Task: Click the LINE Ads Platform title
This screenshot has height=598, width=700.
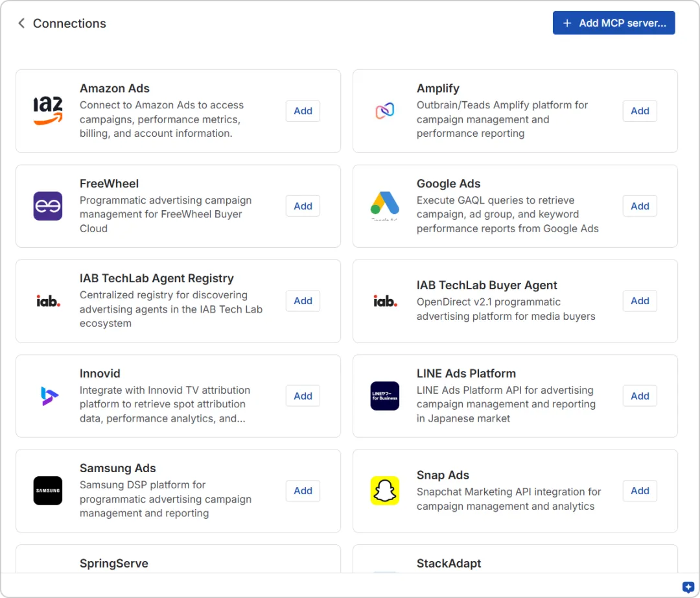Action: 466,374
